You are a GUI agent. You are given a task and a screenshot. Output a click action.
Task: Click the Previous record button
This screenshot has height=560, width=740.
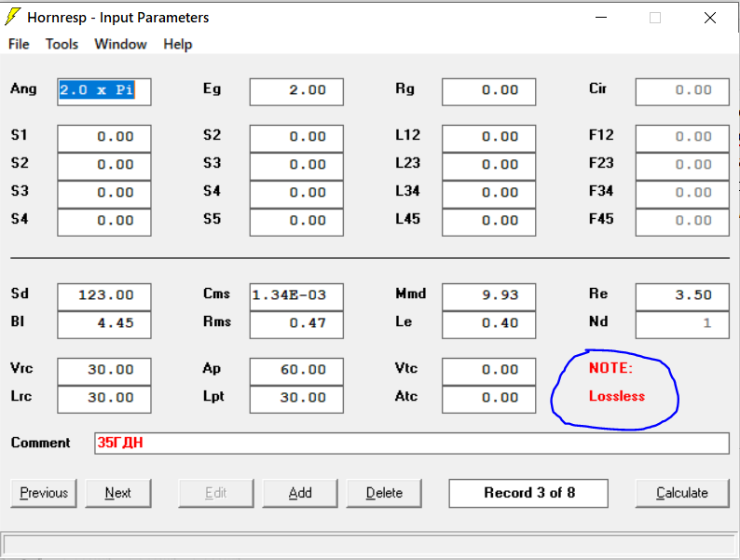(x=44, y=493)
